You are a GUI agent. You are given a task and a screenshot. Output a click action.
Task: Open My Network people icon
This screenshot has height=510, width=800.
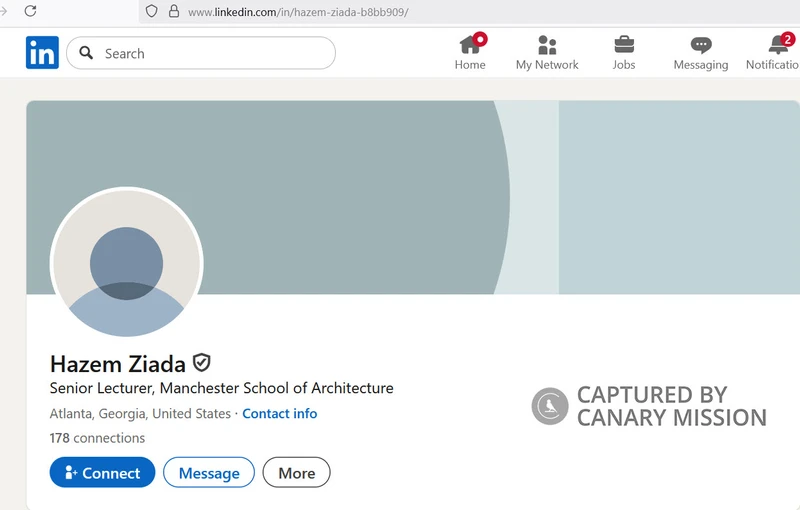tap(547, 45)
